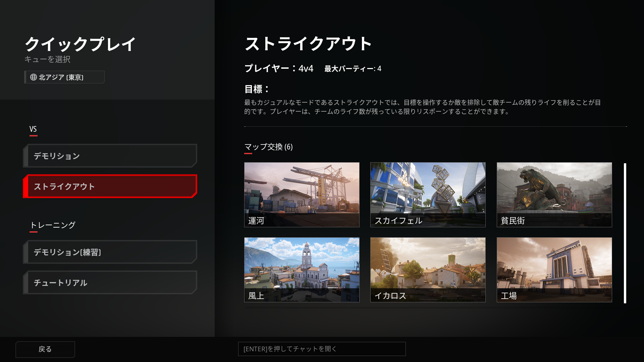Viewport: 644px width, 362px height.
Task: Choose デモリション[練習] training mode
Action: 110,252
